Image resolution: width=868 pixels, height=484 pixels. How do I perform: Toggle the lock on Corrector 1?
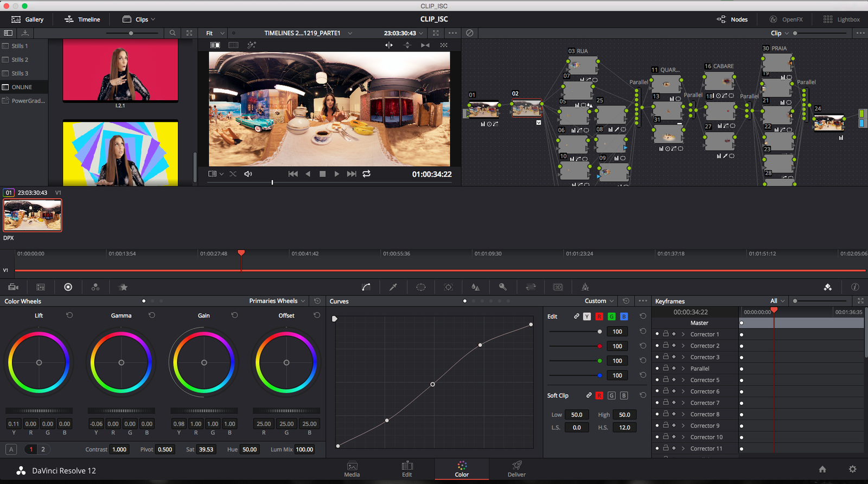[x=666, y=334]
